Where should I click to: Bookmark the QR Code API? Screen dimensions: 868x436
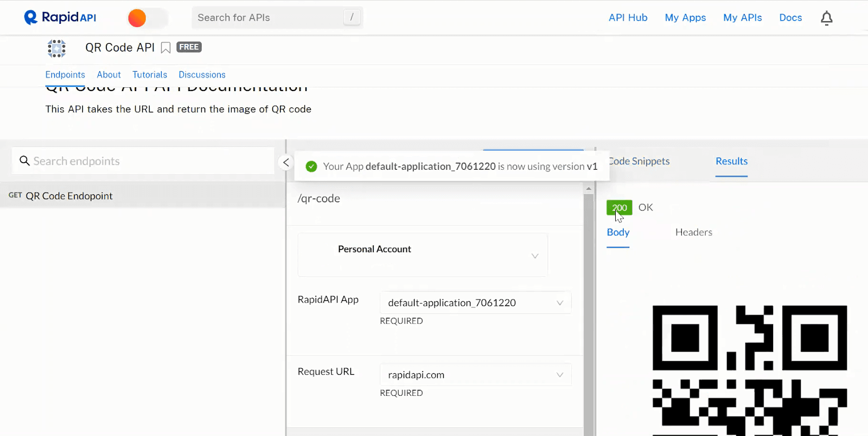click(x=166, y=48)
